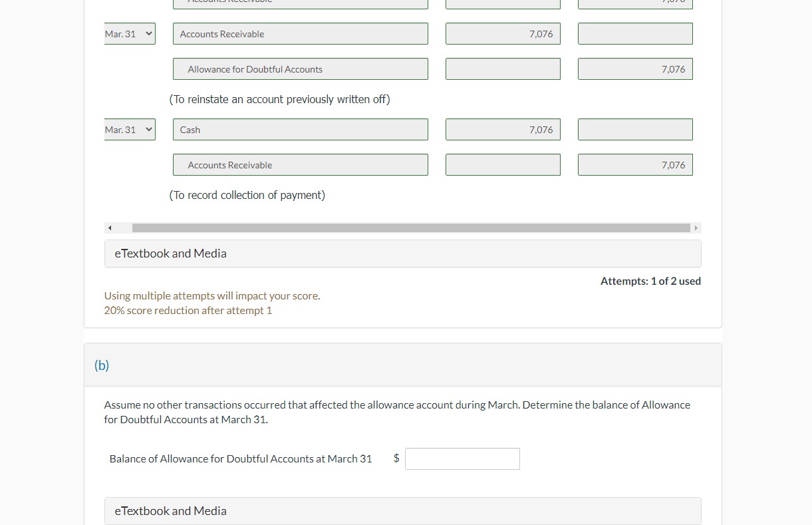The height and width of the screenshot is (525, 812).
Task: Expand eTextbook and Media in part (b)
Action: [x=403, y=511]
